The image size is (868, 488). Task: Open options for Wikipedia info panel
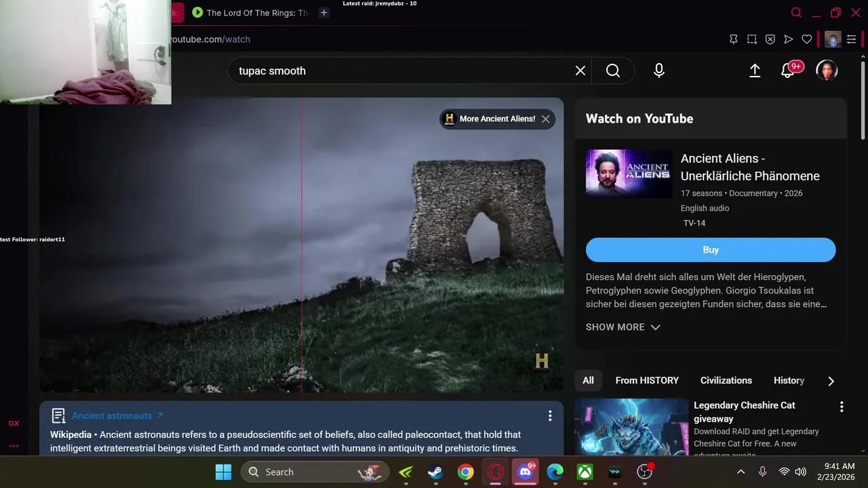click(550, 415)
